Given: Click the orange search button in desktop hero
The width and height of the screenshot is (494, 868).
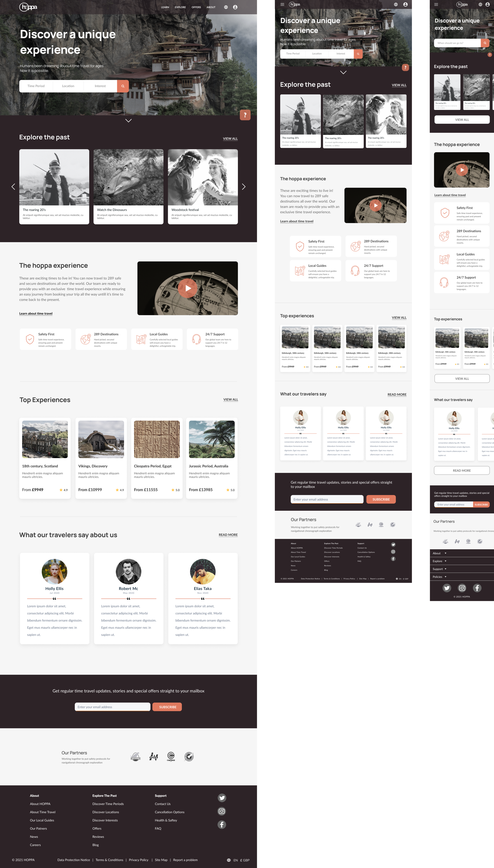Looking at the screenshot, I should coord(123,86).
